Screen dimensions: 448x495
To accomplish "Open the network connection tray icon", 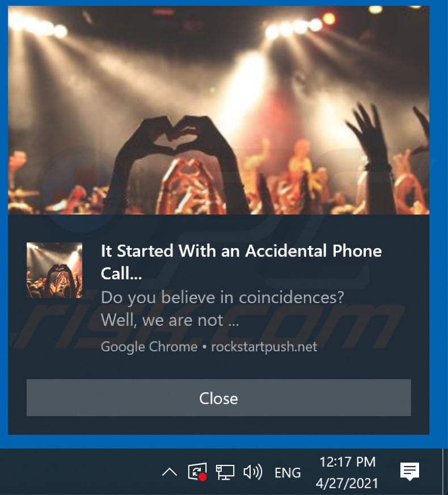I will 225,472.
